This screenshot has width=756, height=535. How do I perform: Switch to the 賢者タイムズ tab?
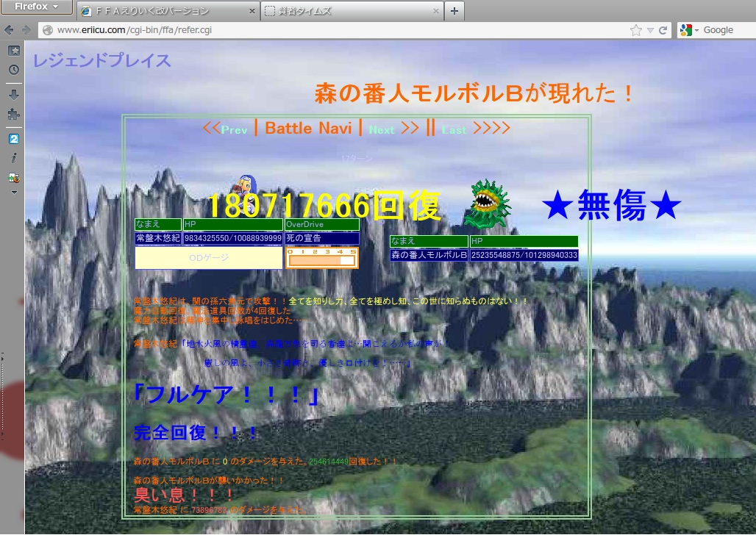pos(352,10)
